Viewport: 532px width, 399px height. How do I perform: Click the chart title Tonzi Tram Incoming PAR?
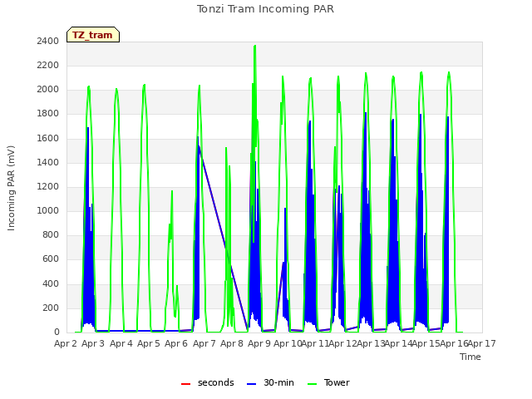point(265,9)
